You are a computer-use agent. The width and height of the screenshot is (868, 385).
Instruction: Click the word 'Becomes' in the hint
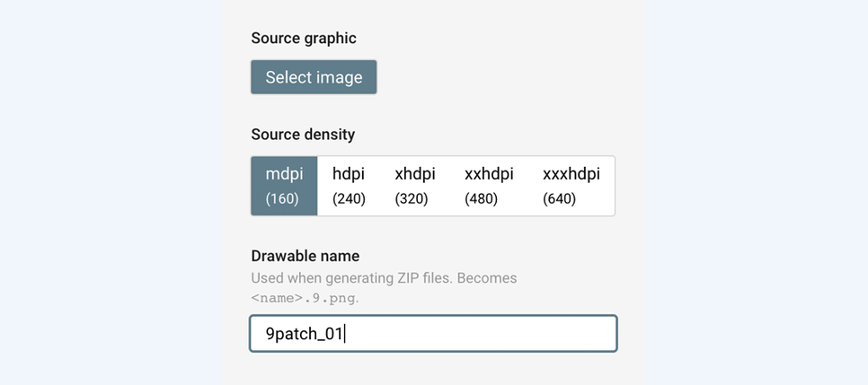tap(487, 278)
